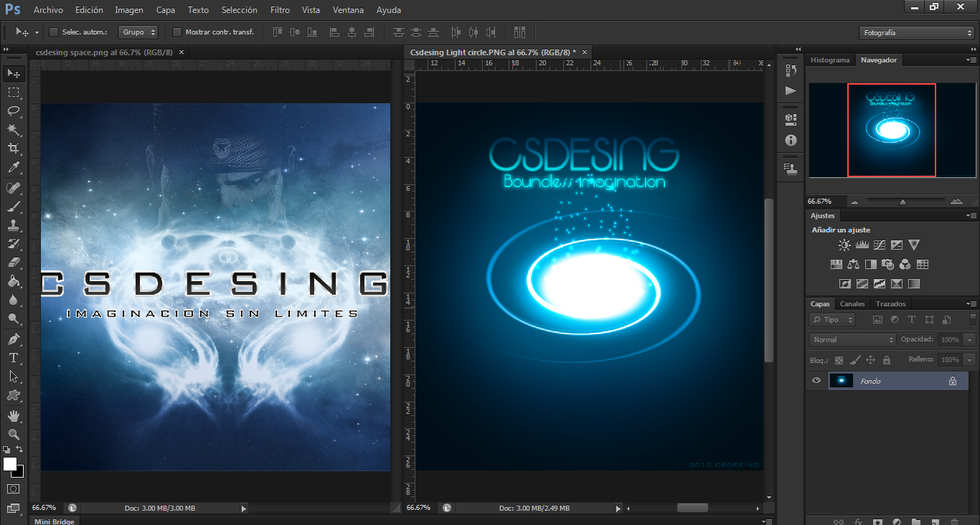Open the Normal blend mode dropdown
Image resolution: width=980 pixels, height=525 pixels.
point(852,339)
